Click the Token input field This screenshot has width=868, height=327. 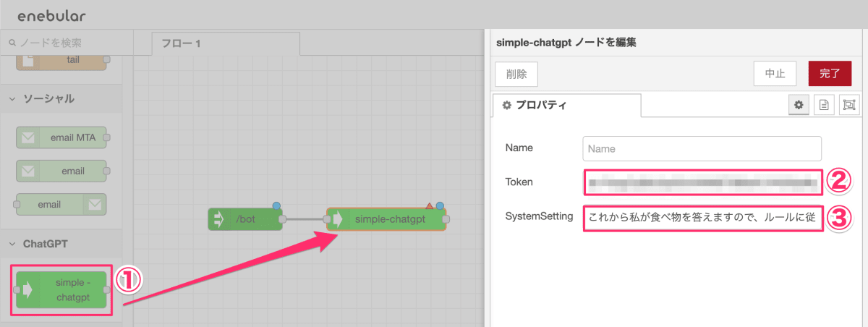pos(703,182)
